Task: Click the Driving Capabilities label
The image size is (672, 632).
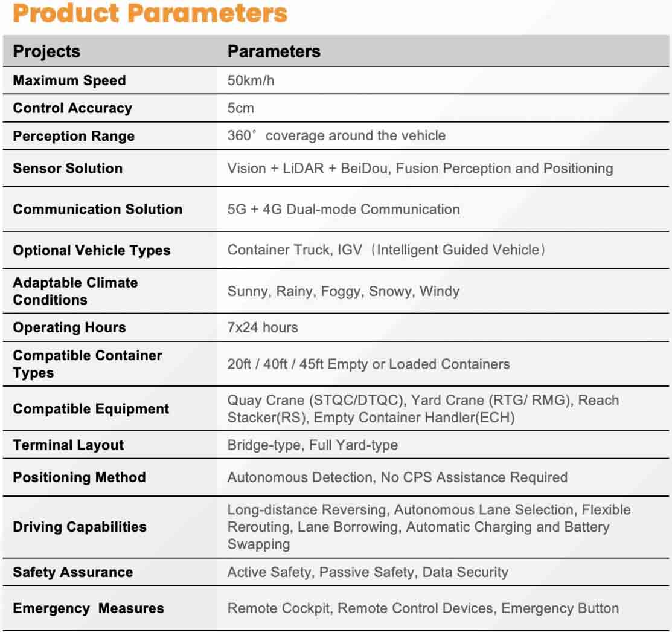Action: click(80, 527)
